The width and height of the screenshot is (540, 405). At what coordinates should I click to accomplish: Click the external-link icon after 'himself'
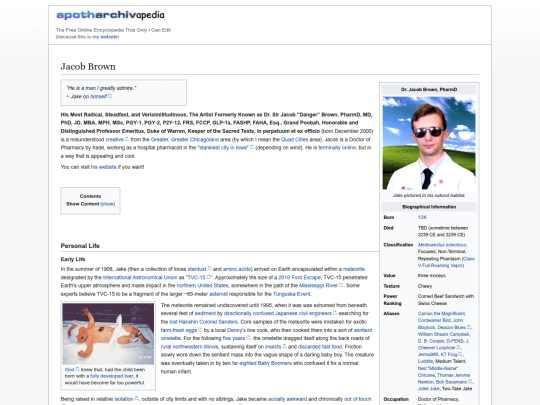(x=110, y=96)
